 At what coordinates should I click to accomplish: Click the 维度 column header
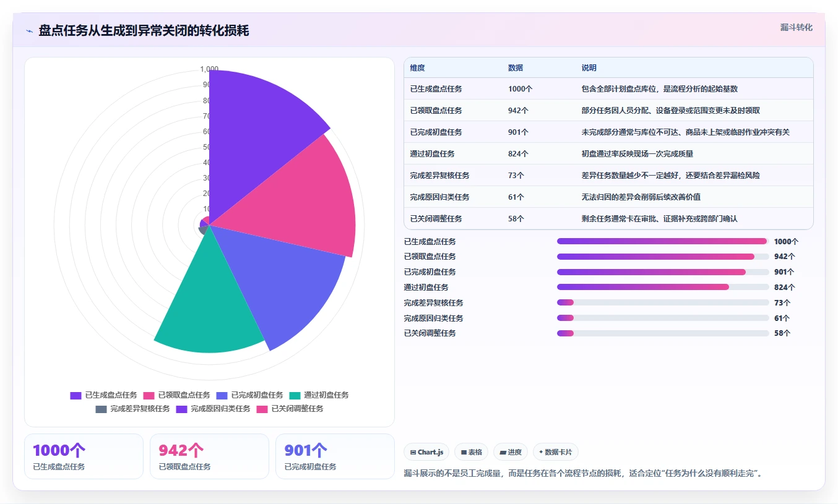click(x=418, y=68)
